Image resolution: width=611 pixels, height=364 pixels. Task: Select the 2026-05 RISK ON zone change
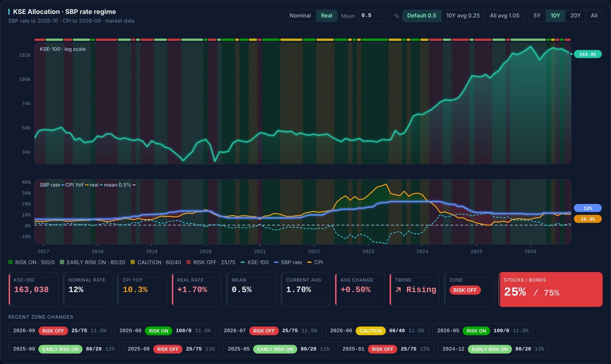pos(483,331)
